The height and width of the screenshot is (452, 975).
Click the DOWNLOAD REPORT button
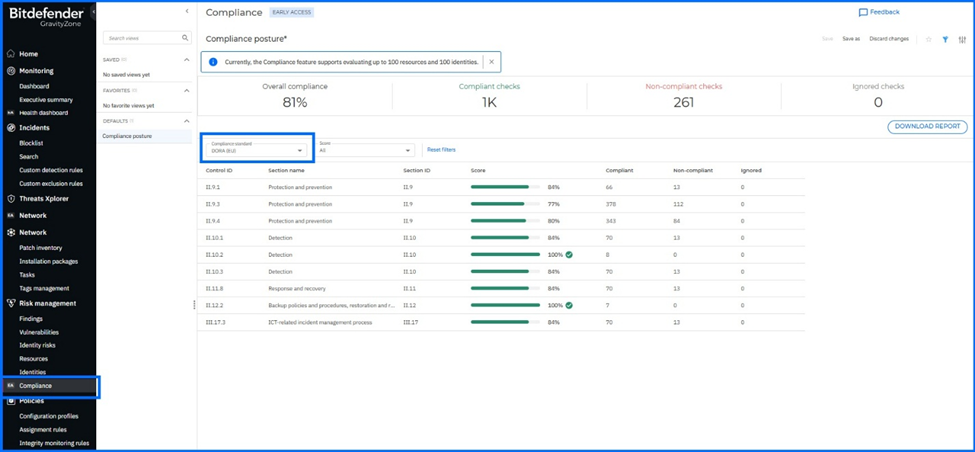927,127
